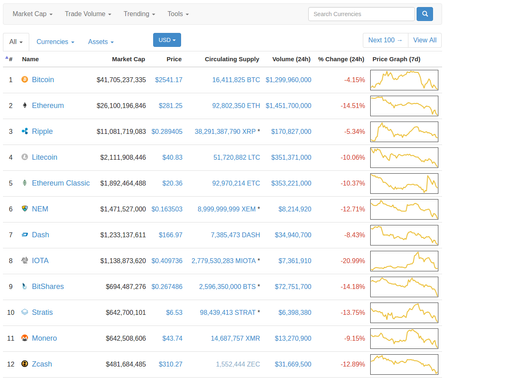The width and height of the screenshot is (508, 380).
Task: Click Bitcoin's 7d price graph
Action: (404, 80)
